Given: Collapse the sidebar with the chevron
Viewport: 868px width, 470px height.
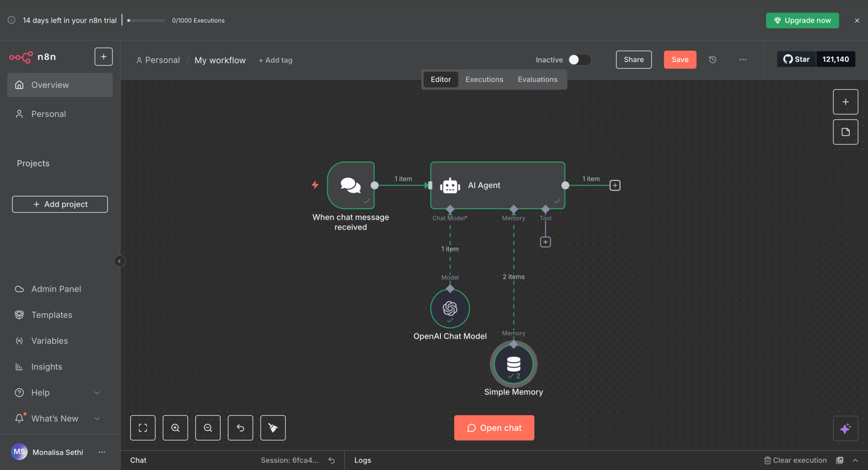Looking at the screenshot, I should click(x=119, y=261).
